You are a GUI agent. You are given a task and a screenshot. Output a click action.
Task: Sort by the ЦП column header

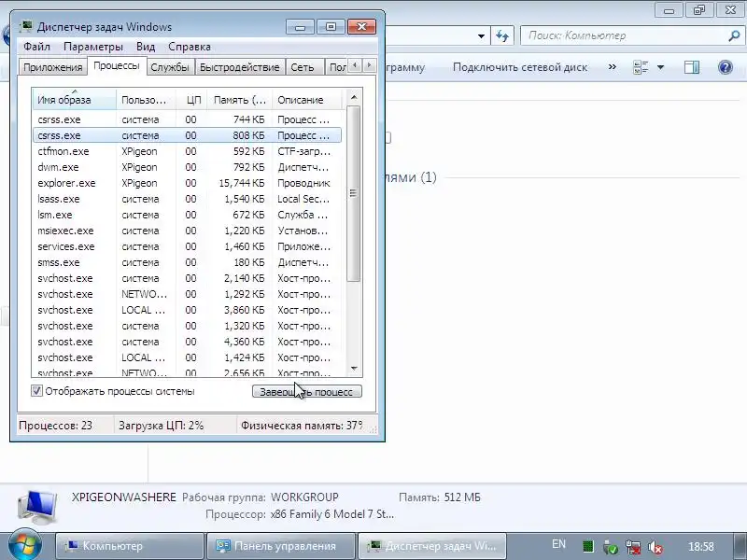[192, 100]
